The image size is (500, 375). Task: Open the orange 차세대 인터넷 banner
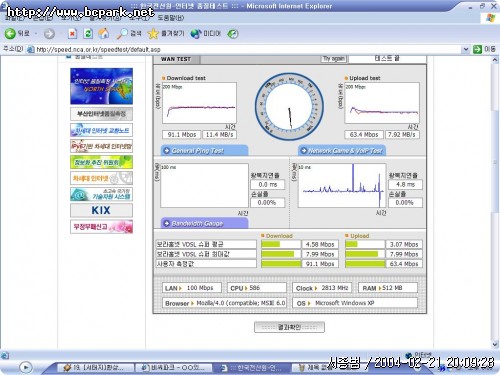(101, 178)
